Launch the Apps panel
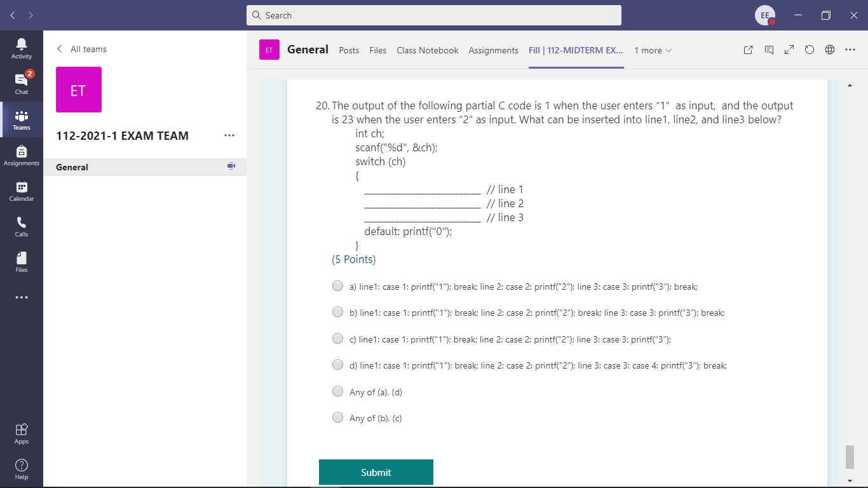 point(21,431)
